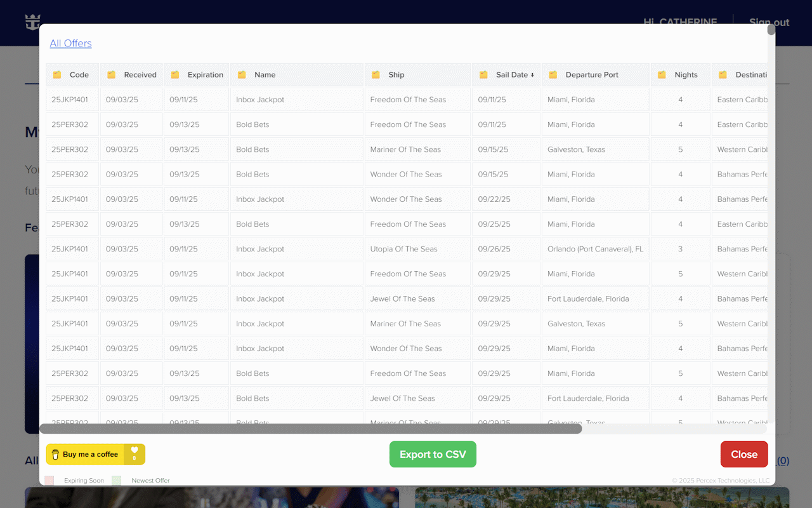Click Bold Bets name in 09/25/25 sailing row
812x508 pixels.
click(296, 224)
